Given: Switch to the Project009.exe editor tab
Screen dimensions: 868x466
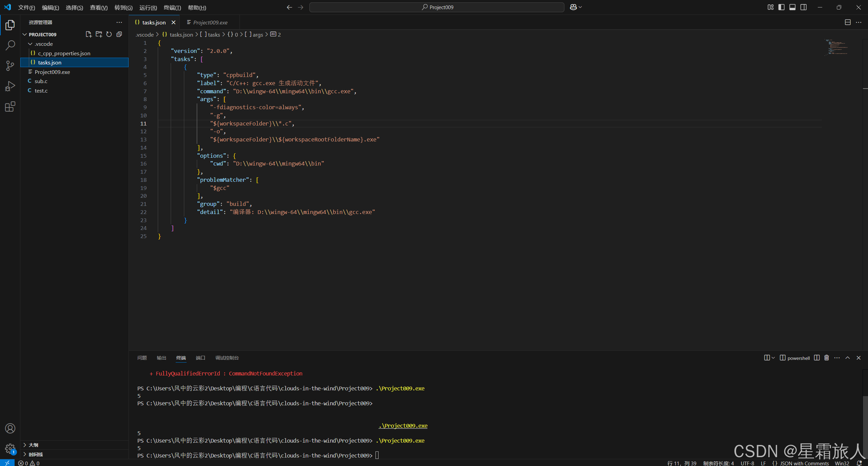Looking at the screenshot, I should coord(210,22).
